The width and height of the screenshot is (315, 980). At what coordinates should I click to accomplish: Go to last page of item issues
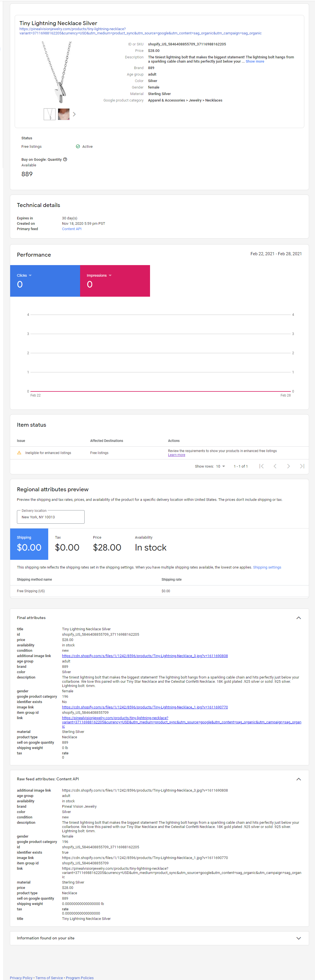tap(302, 466)
